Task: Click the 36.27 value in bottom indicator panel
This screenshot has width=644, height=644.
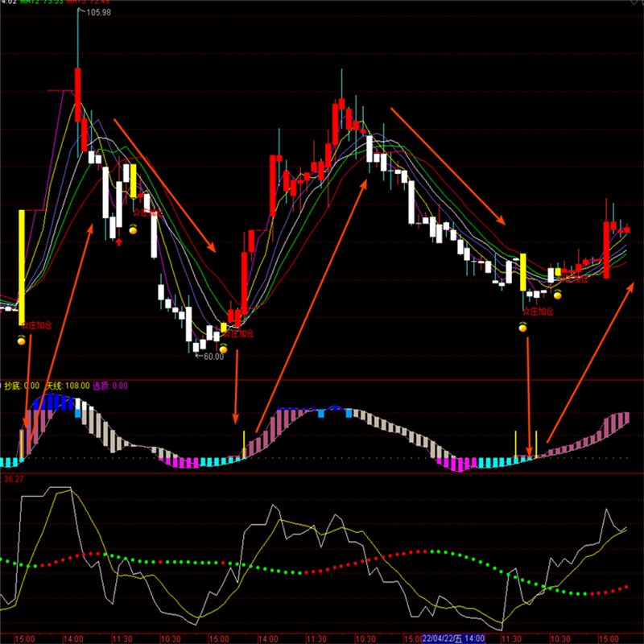Action: [x=14, y=479]
